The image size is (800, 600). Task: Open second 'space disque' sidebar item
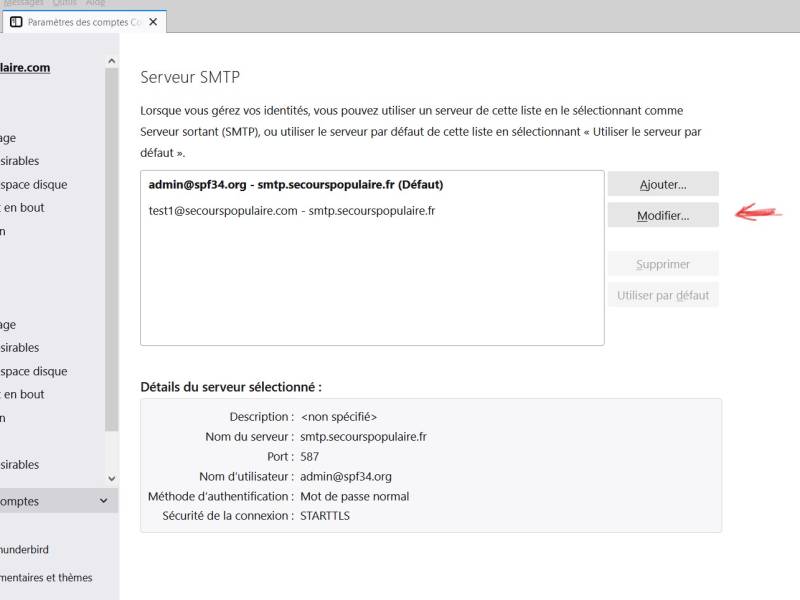pos(34,371)
